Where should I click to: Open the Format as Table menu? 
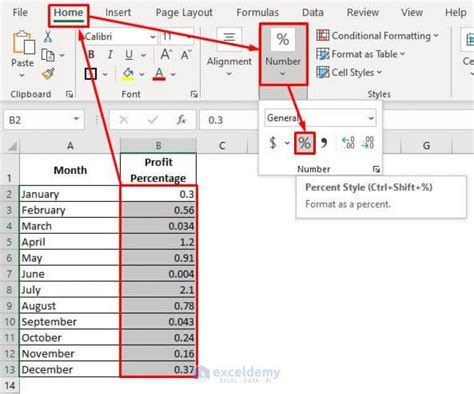pos(361,54)
